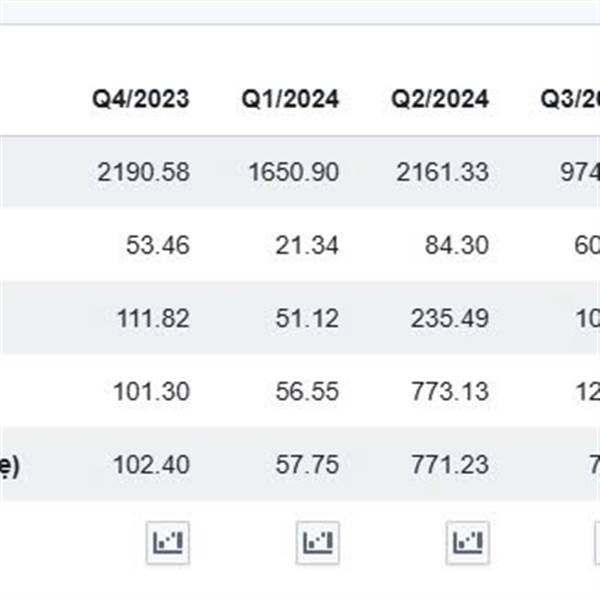Select the 102.40 cell in last row
600x600 pixels.
[x=152, y=465]
